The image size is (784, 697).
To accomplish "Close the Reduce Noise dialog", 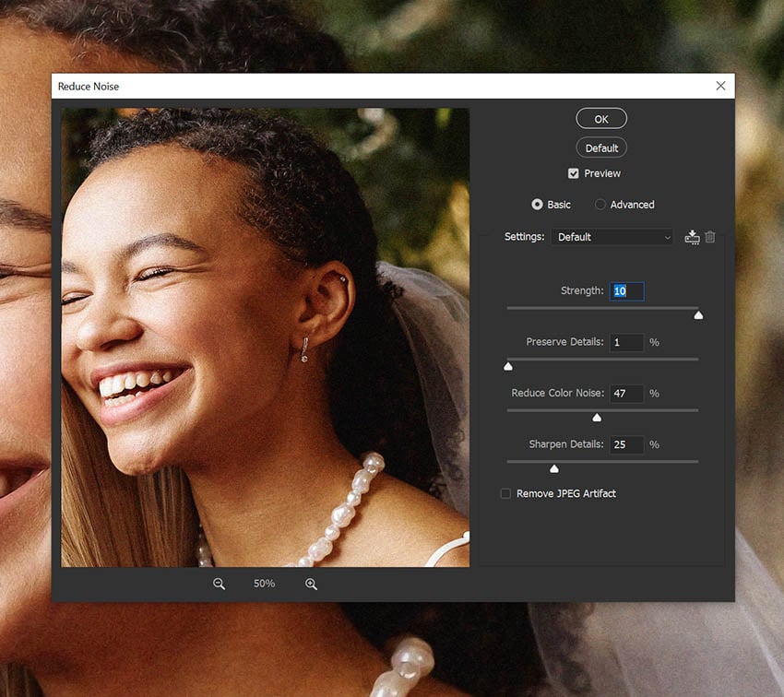I will (720, 86).
